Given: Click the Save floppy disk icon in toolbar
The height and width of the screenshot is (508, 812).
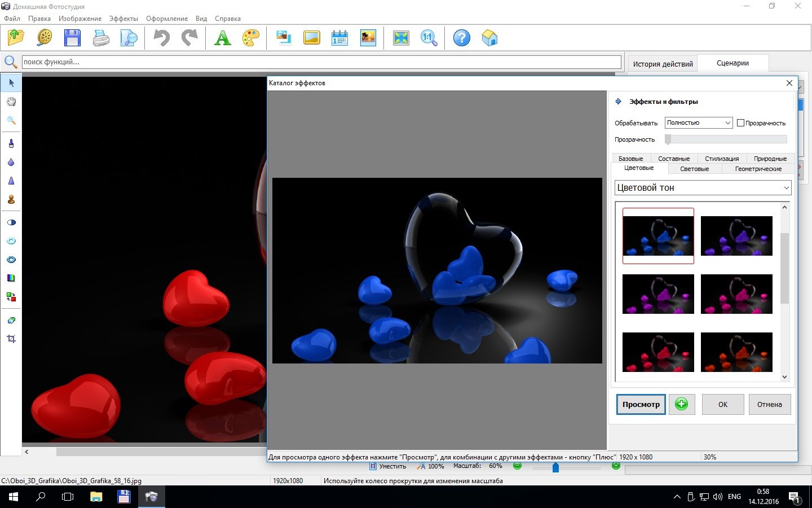Looking at the screenshot, I should 72,38.
